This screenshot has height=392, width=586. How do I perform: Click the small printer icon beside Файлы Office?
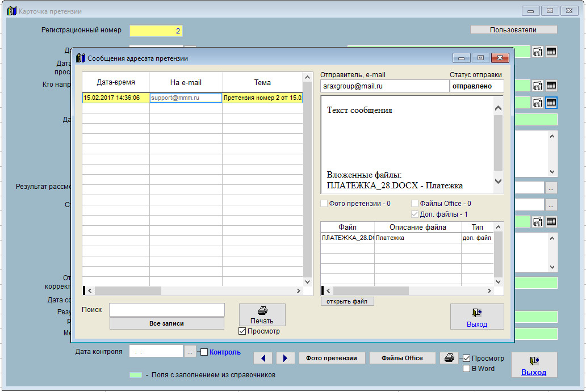tap(449, 358)
